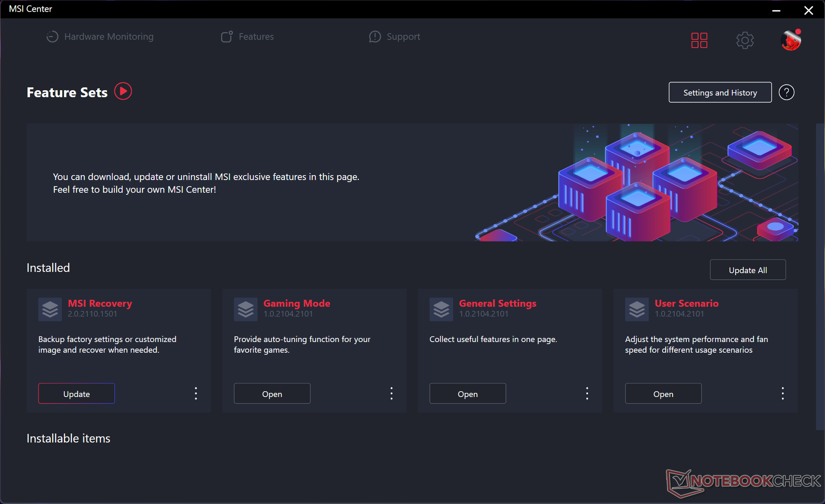The height and width of the screenshot is (504, 825).
Task: Click the User Scenario stack icon
Action: click(x=636, y=309)
